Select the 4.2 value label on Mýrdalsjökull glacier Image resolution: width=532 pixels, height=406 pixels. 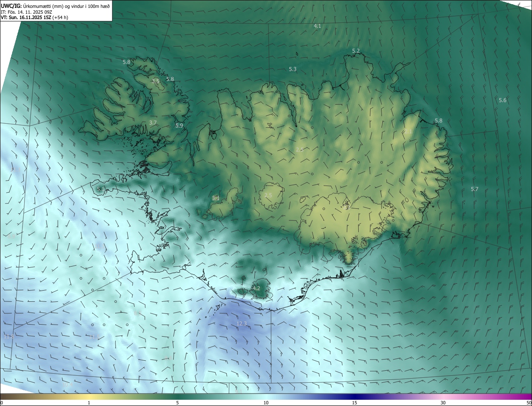click(256, 288)
